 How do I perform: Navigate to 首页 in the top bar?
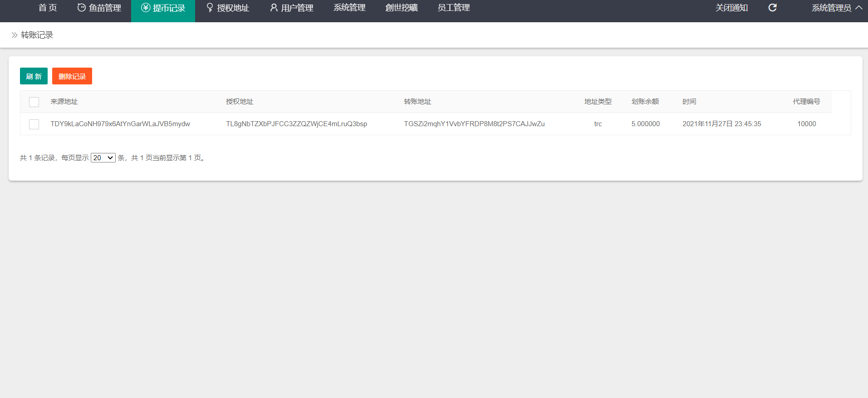(x=48, y=8)
